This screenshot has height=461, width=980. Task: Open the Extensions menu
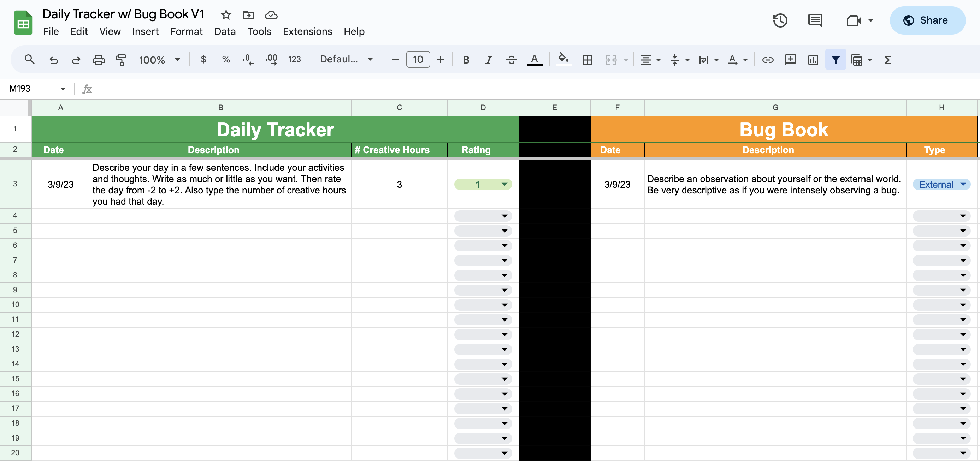307,31
